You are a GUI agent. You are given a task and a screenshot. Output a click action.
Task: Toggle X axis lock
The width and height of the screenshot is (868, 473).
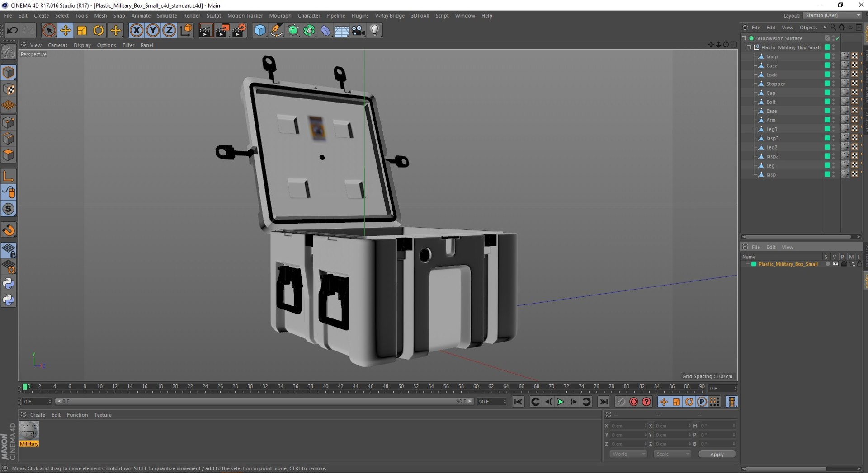(x=136, y=30)
